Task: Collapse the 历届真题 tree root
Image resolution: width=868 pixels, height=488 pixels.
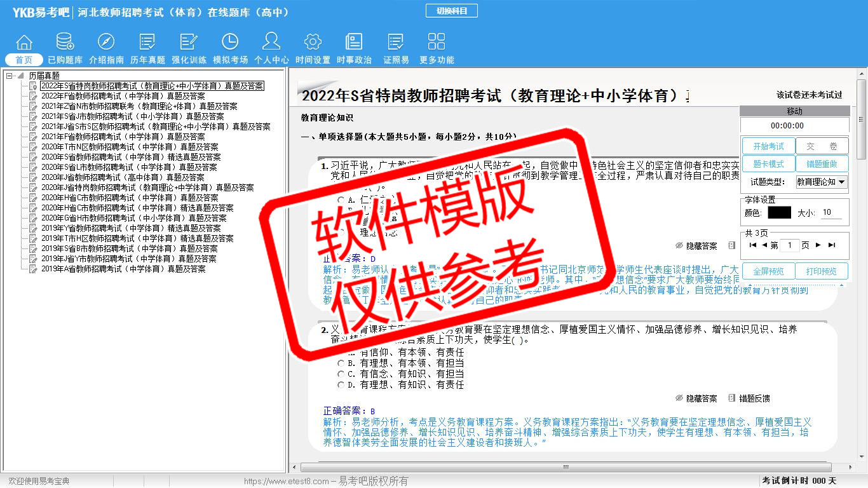Action: [10, 76]
